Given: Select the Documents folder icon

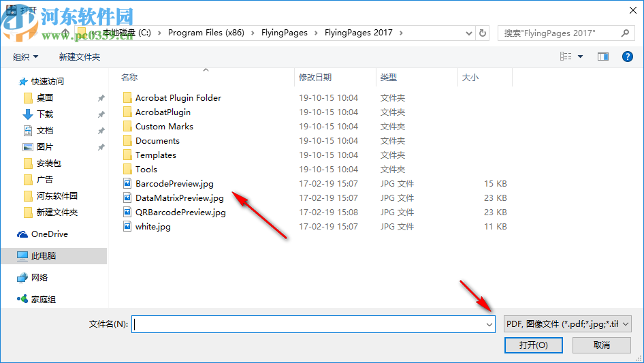Looking at the screenshot, I should click(x=128, y=141).
